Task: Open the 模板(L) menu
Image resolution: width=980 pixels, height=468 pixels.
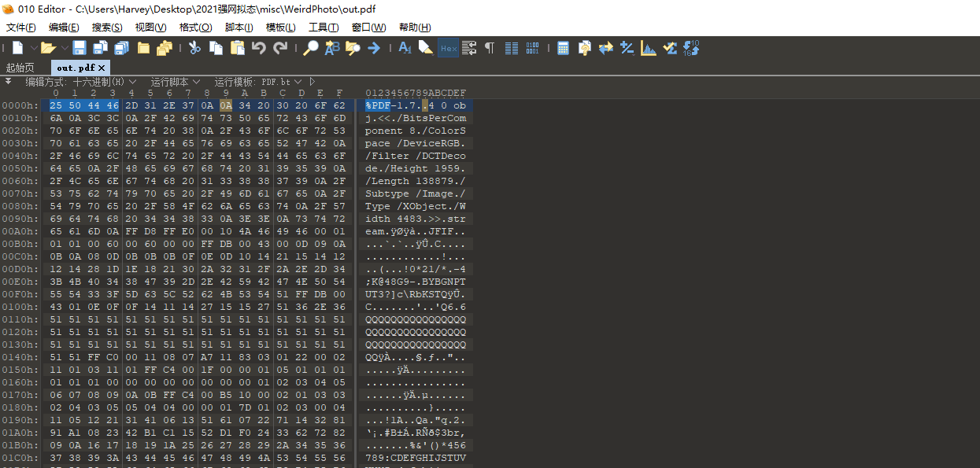Action: [280, 28]
